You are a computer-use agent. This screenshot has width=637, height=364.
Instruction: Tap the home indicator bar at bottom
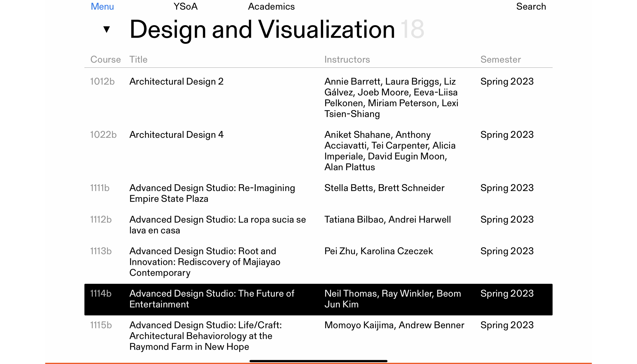pos(318,361)
